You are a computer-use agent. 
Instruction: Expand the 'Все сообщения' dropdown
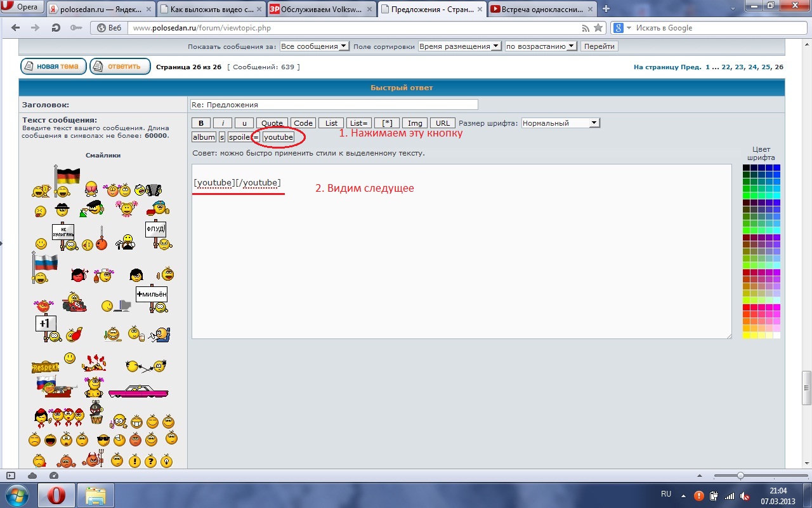point(314,46)
